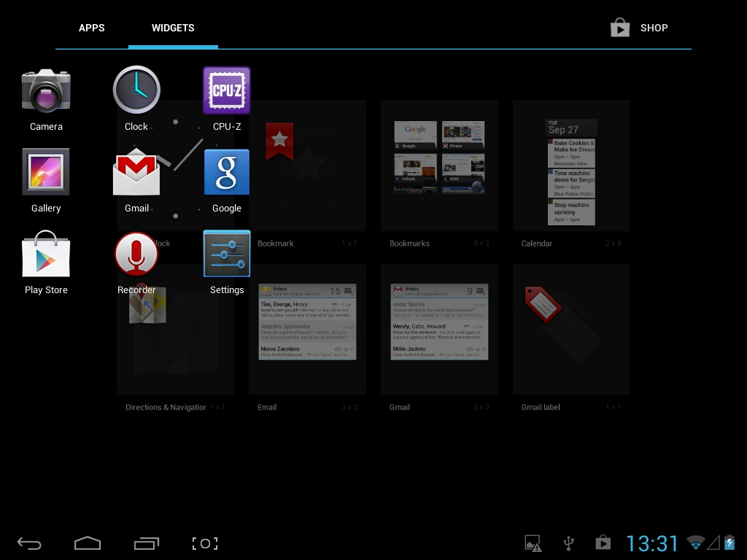This screenshot has width=747, height=560.
Task: Click the Calendar widget label
Action: (x=537, y=244)
